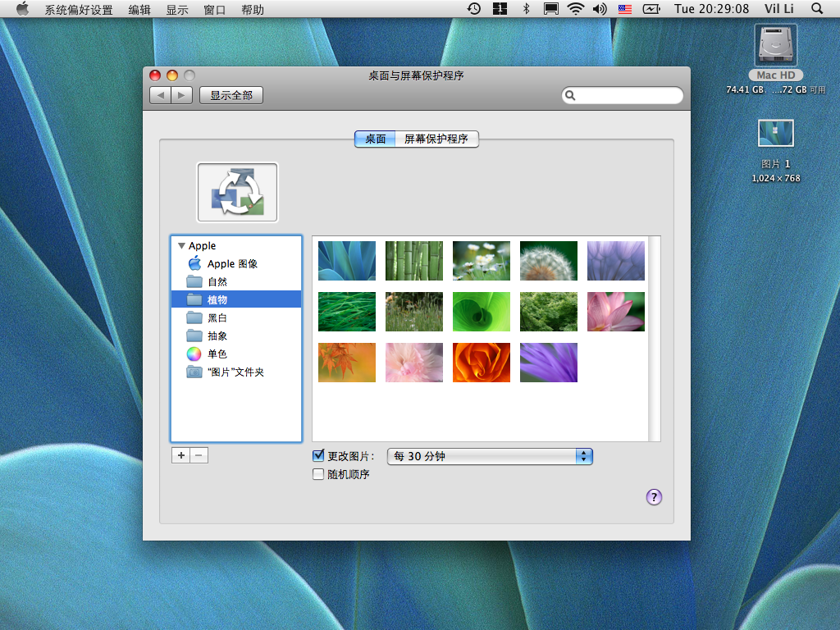The width and height of the screenshot is (840, 630).
Task: Click the search field in toolbar
Action: click(628, 96)
